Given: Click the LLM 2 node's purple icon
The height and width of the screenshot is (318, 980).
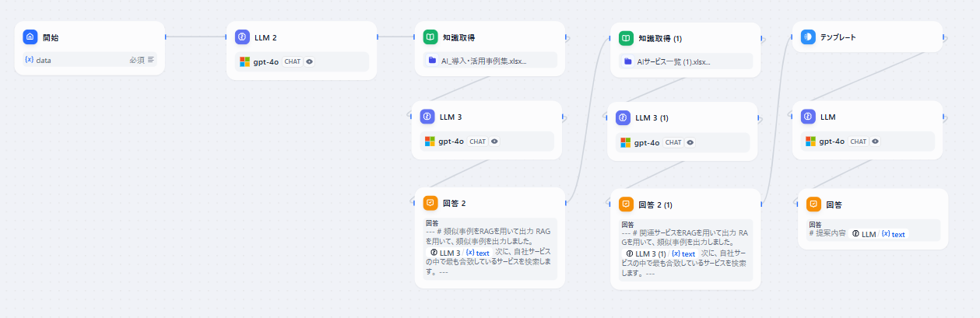Looking at the screenshot, I should 242,37.
